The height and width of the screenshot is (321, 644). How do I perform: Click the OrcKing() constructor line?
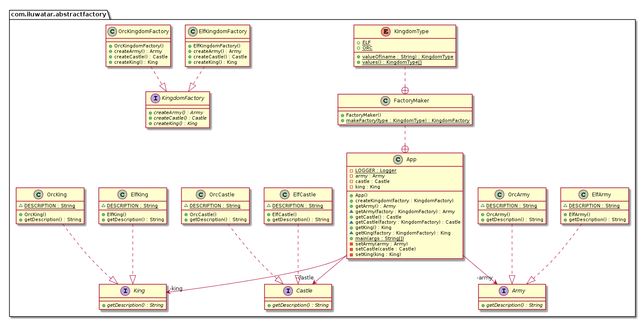tap(36, 214)
